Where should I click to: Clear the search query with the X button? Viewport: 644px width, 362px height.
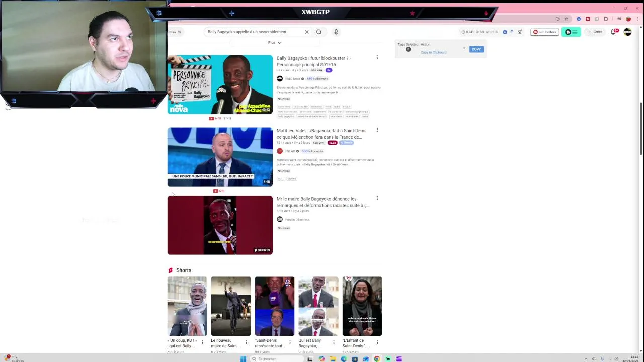click(x=306, y=32)
